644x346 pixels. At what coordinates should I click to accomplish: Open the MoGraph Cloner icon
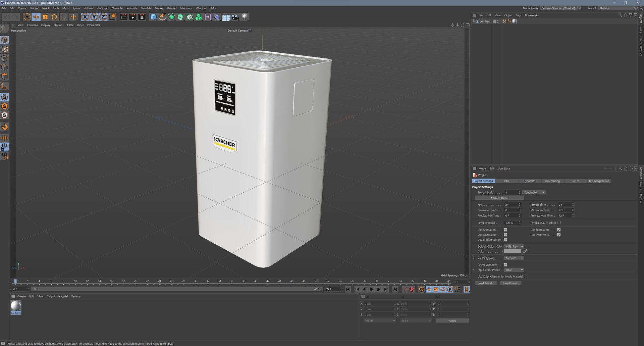pyautogui.click(x=199, y=17)
